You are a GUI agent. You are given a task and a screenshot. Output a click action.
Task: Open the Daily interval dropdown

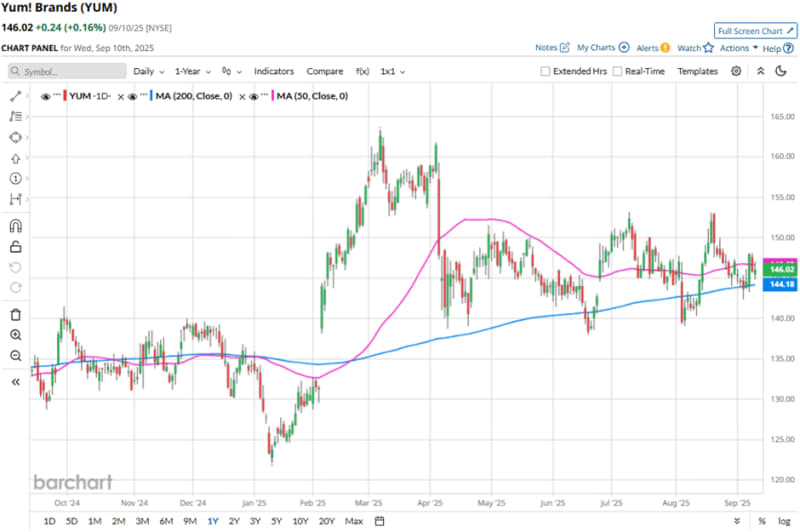[148, 72]
